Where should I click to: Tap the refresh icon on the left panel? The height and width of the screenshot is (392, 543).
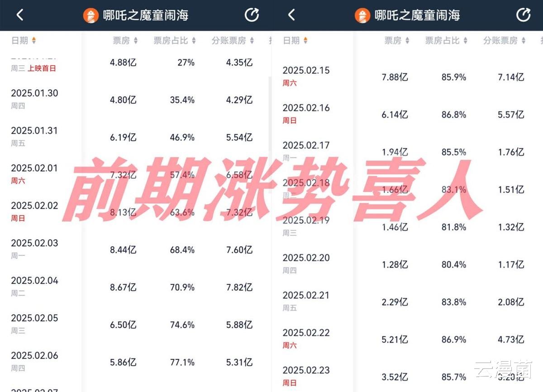[x=252, y=15]
